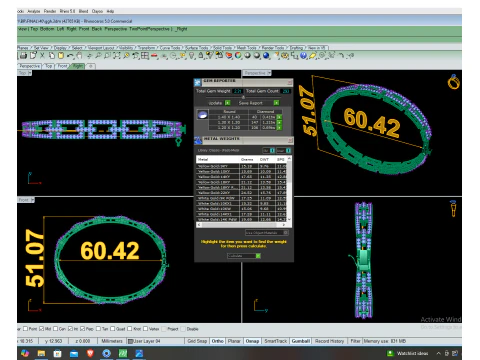The width and height of the screenshot is (480, 360).
Task: Enable the Vertex osnap checkbox
Action: click(145, 329)
